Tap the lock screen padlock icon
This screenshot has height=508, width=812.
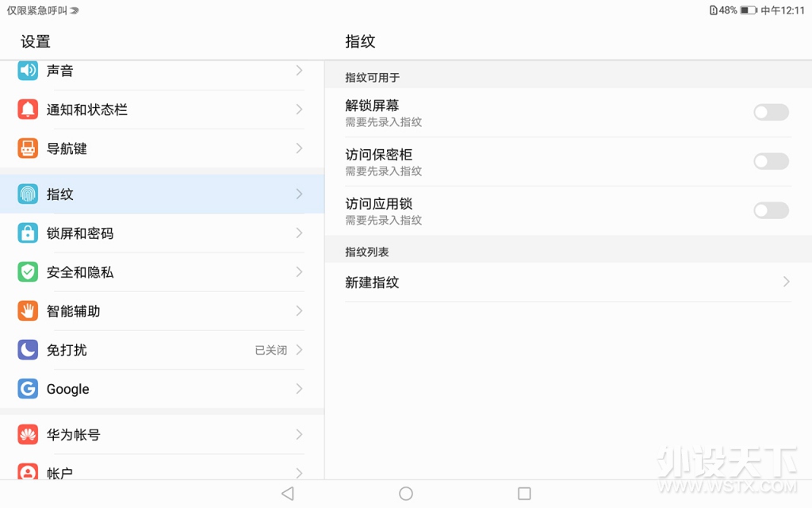coord(28,233)
